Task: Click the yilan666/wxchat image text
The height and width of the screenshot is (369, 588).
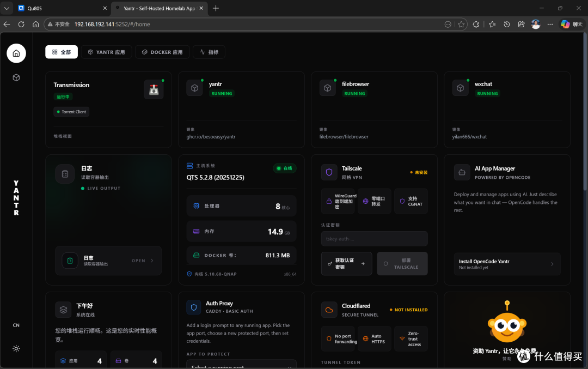Action: pos(469,137)
